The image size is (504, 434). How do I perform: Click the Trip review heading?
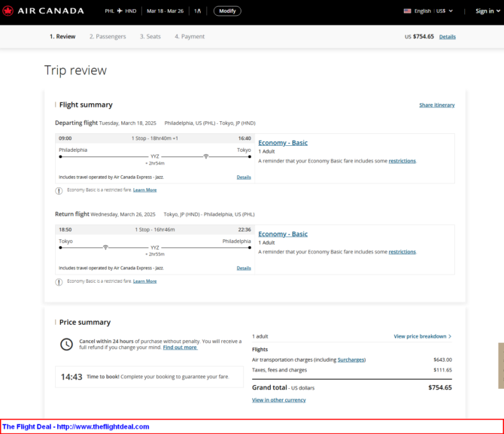point(75,71)
